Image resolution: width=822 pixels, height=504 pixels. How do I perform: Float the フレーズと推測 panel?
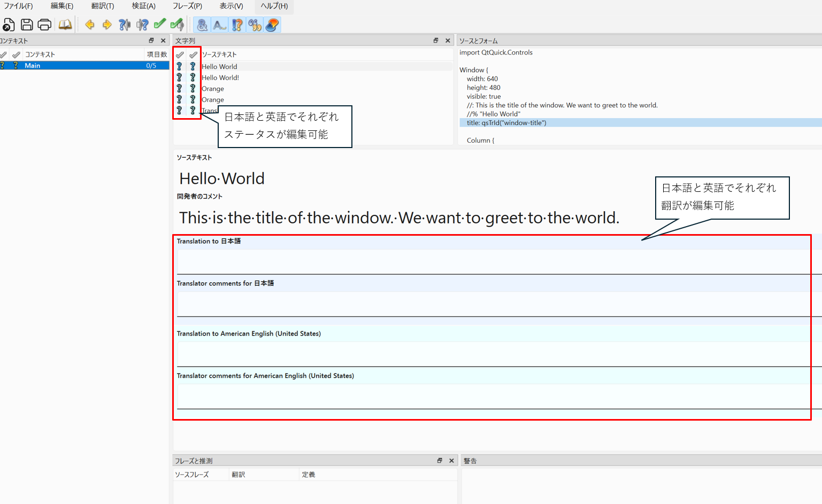click(x=440, y=461)
